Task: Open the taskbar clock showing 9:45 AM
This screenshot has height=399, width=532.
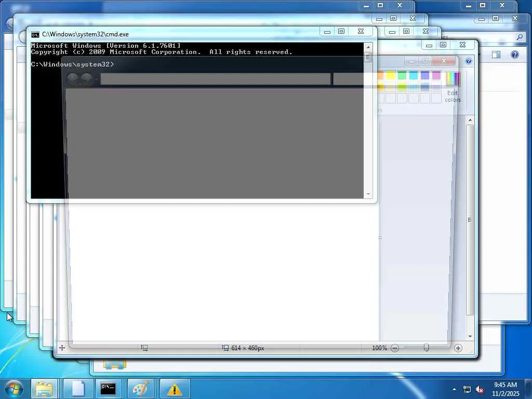Action: pyautogui.click(x=506, y=389)
